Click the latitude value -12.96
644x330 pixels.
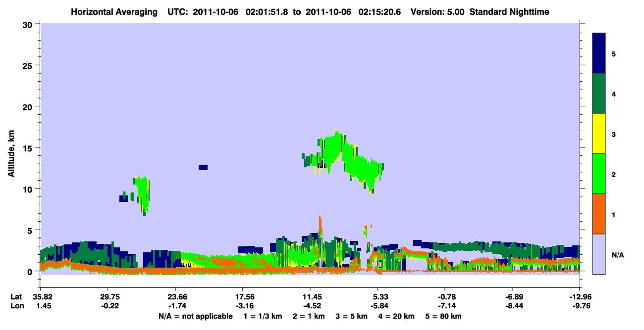click(x=580, y=297)
